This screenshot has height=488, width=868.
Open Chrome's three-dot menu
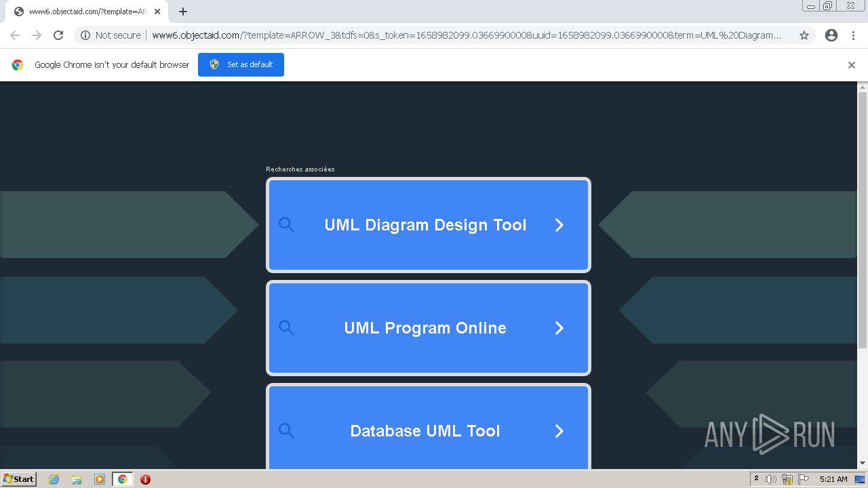coord(853,35)
